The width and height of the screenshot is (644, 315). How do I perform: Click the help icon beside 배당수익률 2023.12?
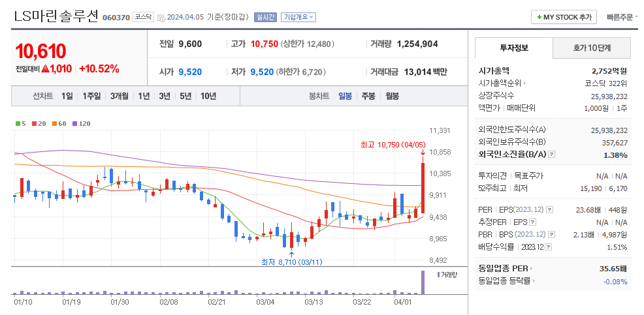[549, 247]
